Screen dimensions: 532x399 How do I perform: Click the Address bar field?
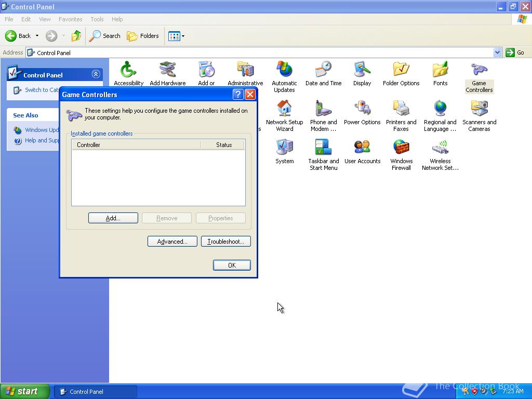(260, 52)
